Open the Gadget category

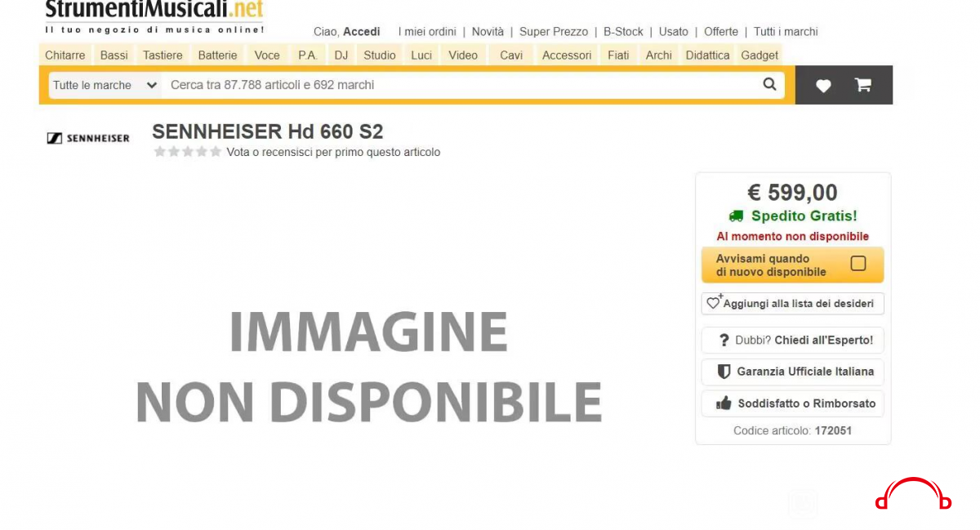759,56
